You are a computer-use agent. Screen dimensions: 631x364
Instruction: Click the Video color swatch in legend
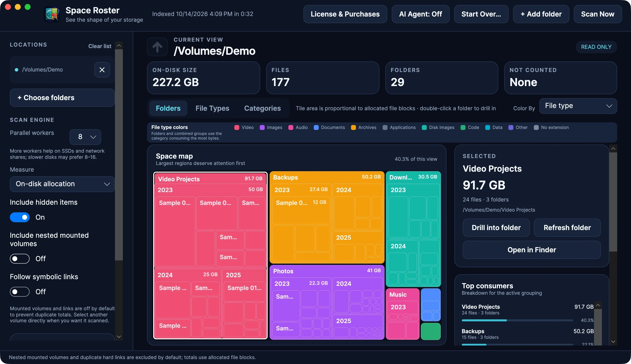click(x=237, y=127)
